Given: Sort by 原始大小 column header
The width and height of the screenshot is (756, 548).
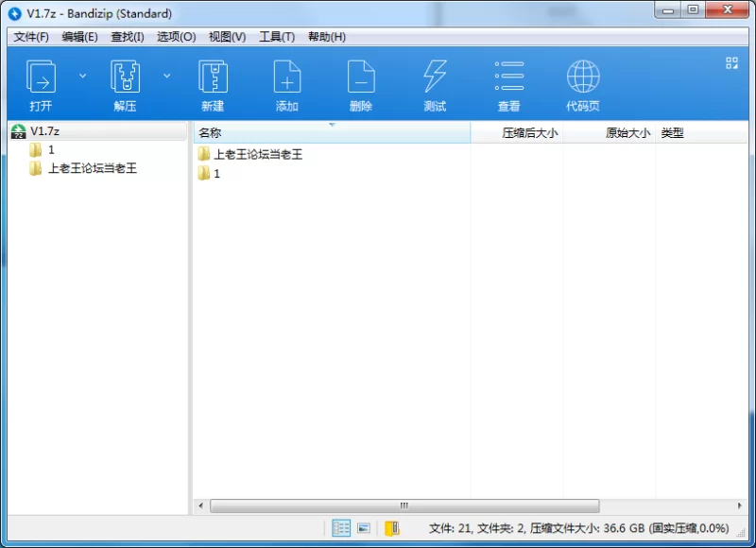Looking at the screenshot, I should pyautogui.click(x=609, y=132).
